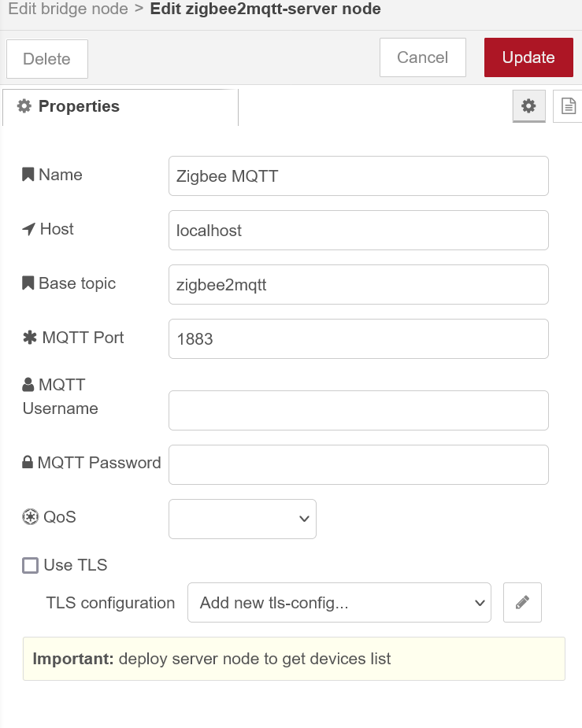Screen dimensions: 582x728
Task: Click the user icon beside MQTT Username
Action: (x=28, y=384)
